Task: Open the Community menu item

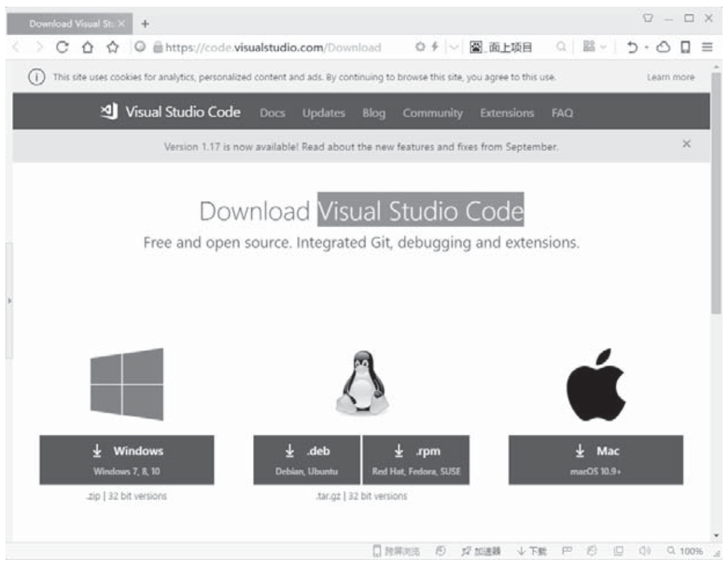Action: click(x=433, y=113)
